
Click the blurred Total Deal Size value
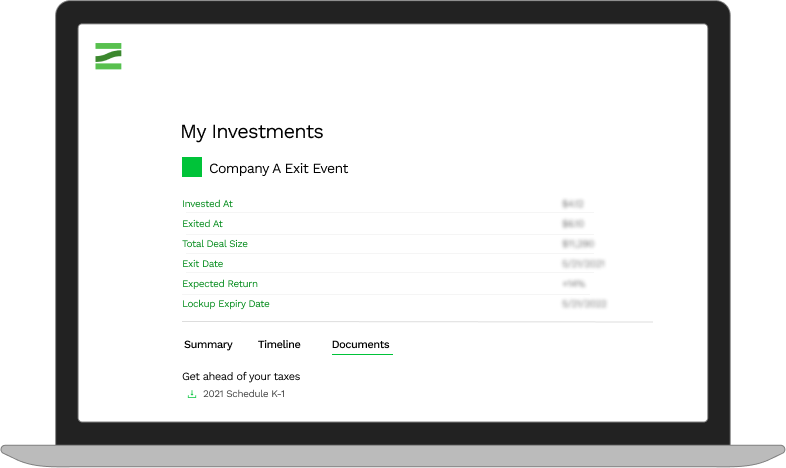tap(578, 244)
